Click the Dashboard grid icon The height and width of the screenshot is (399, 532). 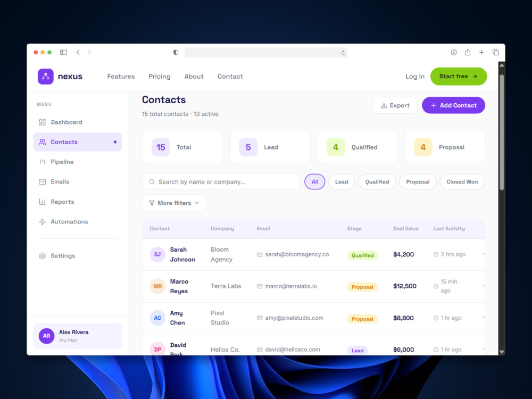[x=43, y=122]
